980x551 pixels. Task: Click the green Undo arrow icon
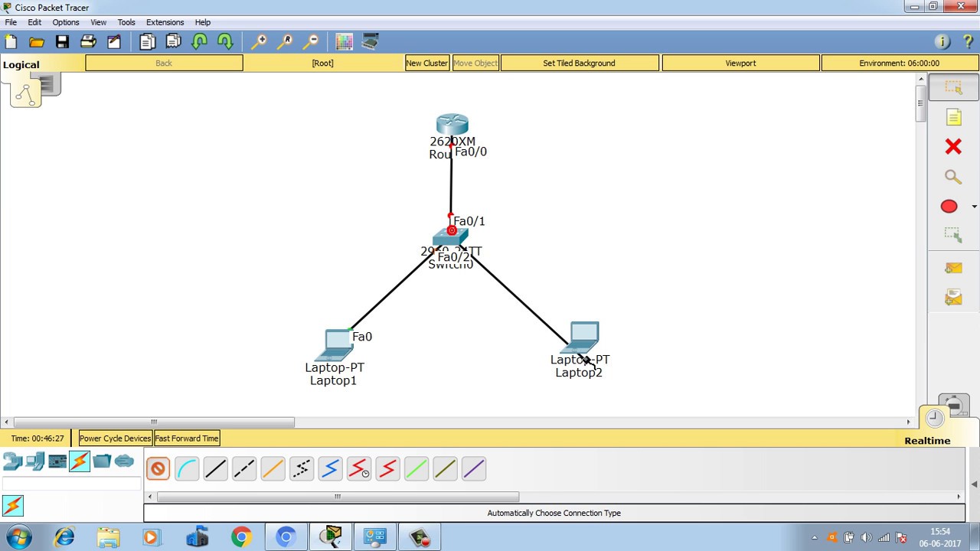coord(200,42)
